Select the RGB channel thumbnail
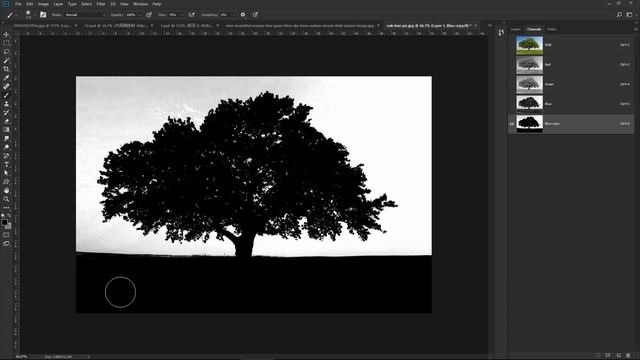The image size is (640, 360). coord(529,45)
